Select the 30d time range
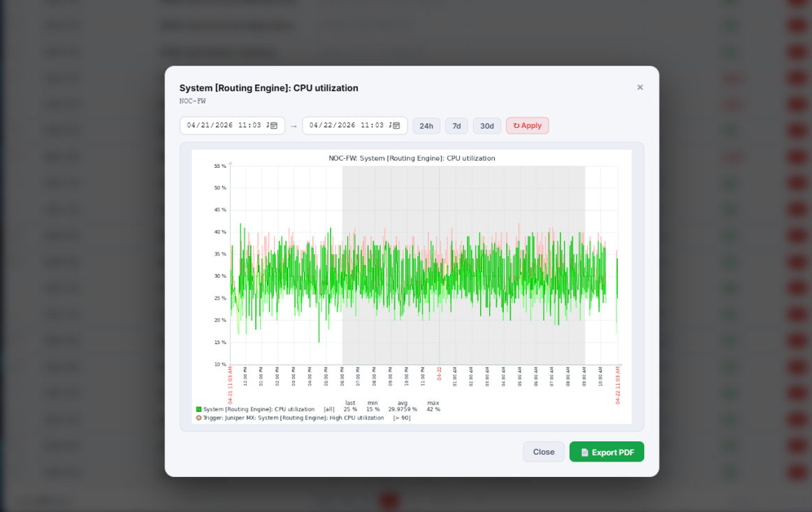 point(487,126)
